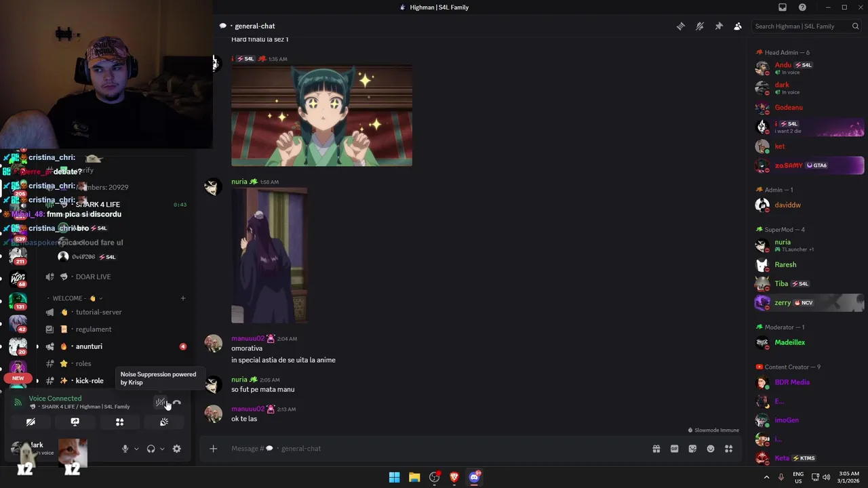Share your screen from voice panel
The height and width of the screenshot is (488, 868).
click(x=75, y=422)
